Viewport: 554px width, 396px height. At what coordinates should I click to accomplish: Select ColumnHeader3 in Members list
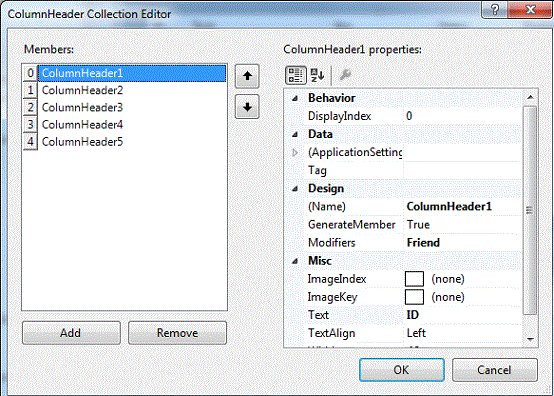[132, 107]
